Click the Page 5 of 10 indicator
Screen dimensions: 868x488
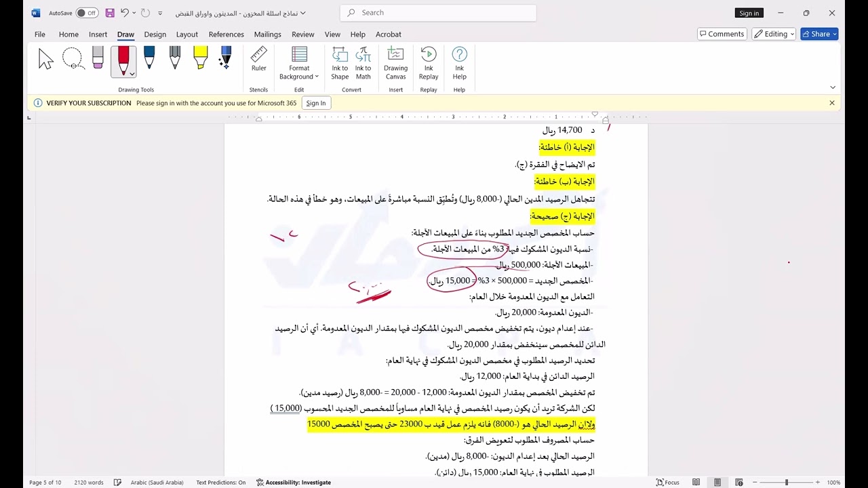pos(45,483)
